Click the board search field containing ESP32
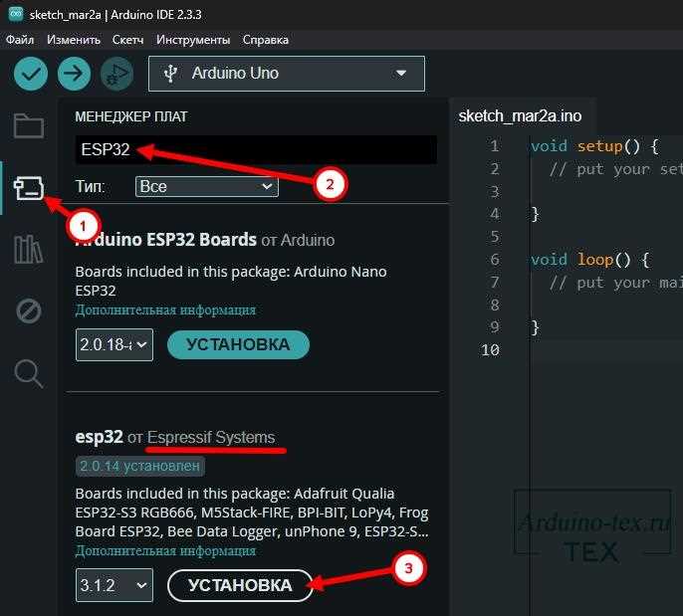 256,149
